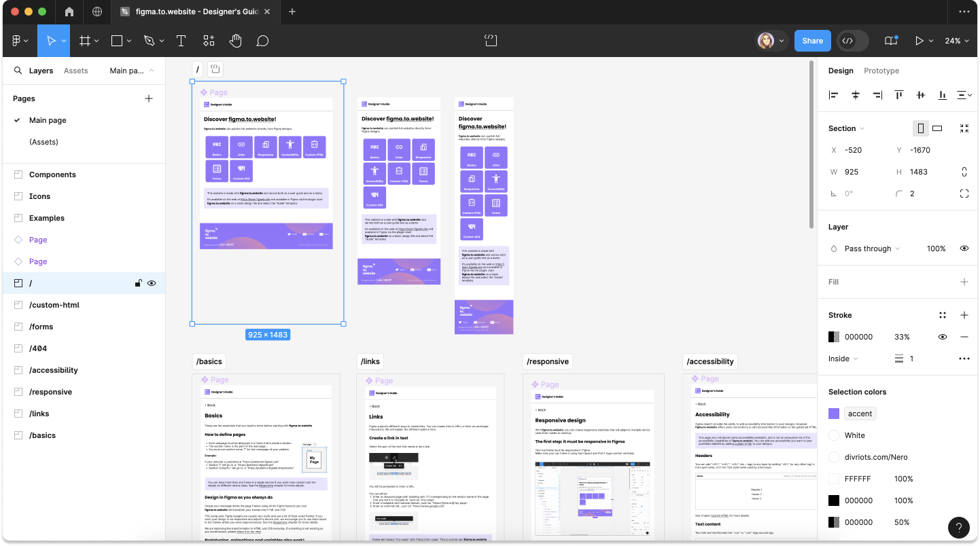Open the present options chevron
The image size is (980, 546).
931,41
